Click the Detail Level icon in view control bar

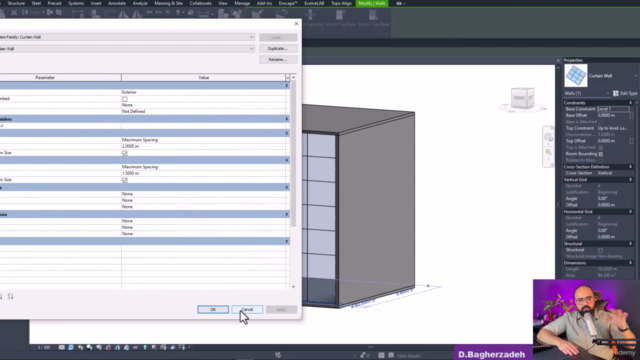click(62, 347)
